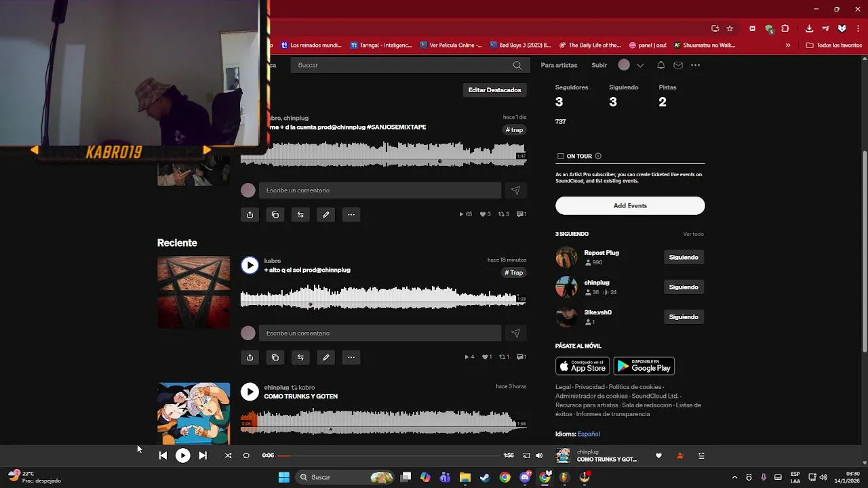Open Chrome downloads icon

point(809,28)
